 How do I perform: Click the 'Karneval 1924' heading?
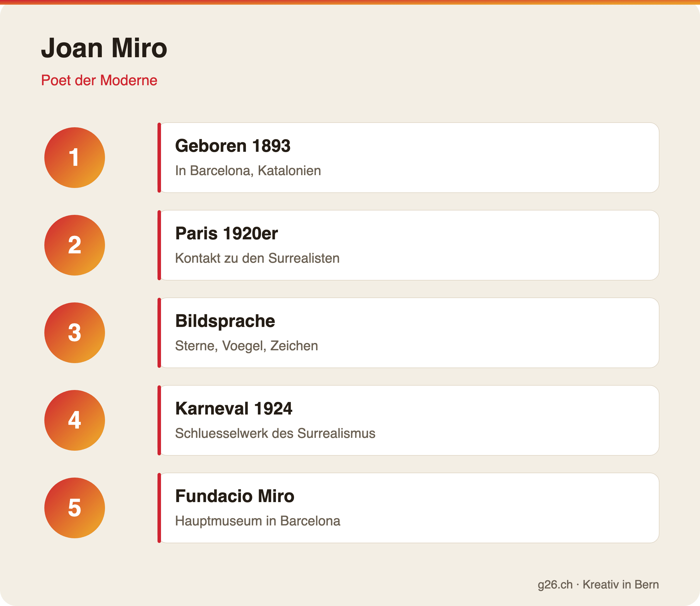pos(234,408)
